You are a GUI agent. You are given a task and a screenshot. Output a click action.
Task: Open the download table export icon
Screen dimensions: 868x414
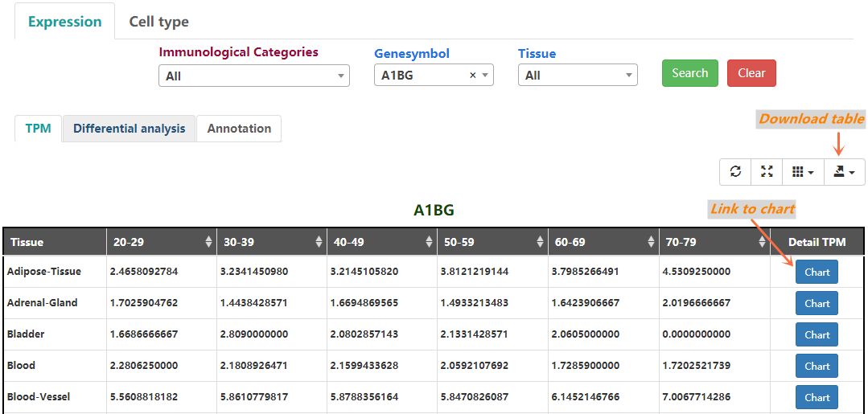844,172
